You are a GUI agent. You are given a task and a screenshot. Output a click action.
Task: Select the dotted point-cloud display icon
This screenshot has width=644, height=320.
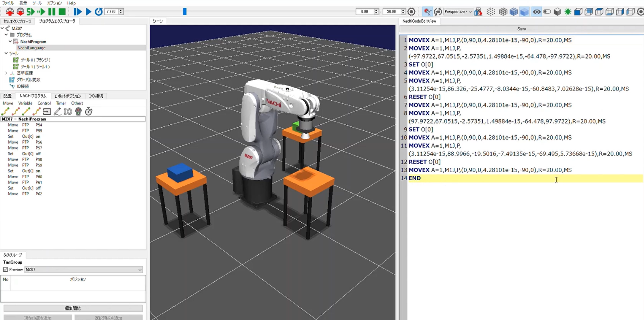491,12
